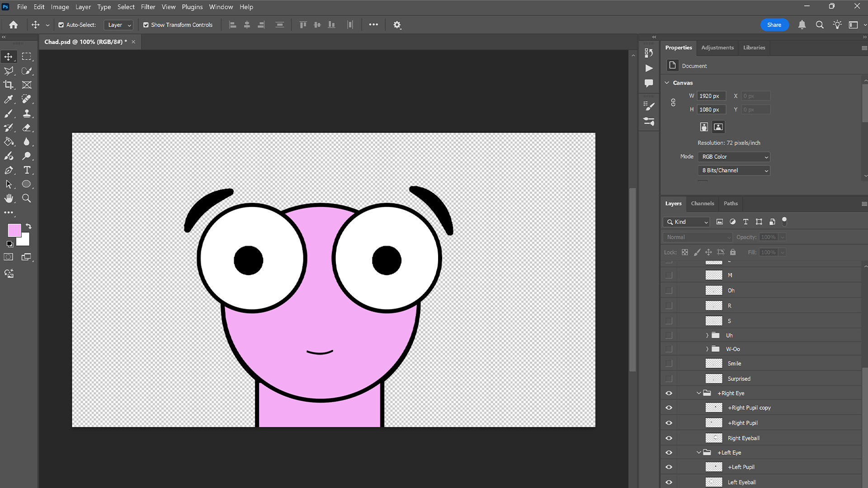Select the Quick Selection tool

tap(27, 71)
